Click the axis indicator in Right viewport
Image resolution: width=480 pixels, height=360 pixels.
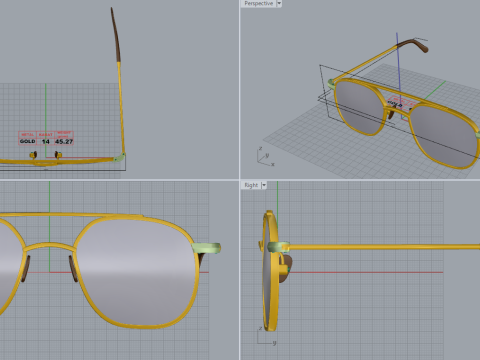(266, 335)
